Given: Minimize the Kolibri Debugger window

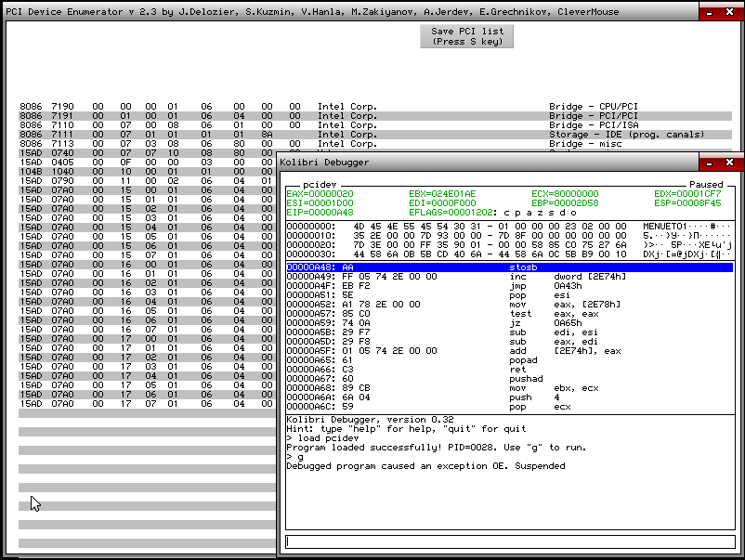Looking at the screenshot, I should click(x=709, y=163).
